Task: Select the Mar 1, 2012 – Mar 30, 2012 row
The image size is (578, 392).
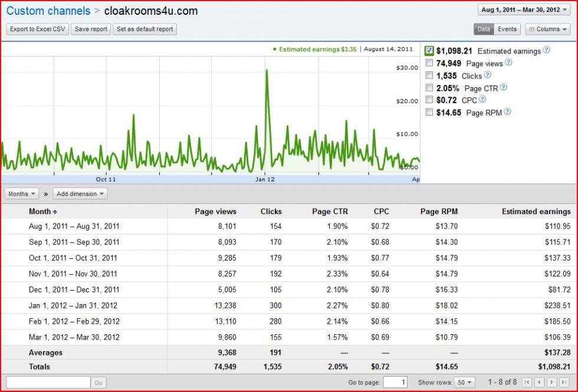Action: [289, 337]
